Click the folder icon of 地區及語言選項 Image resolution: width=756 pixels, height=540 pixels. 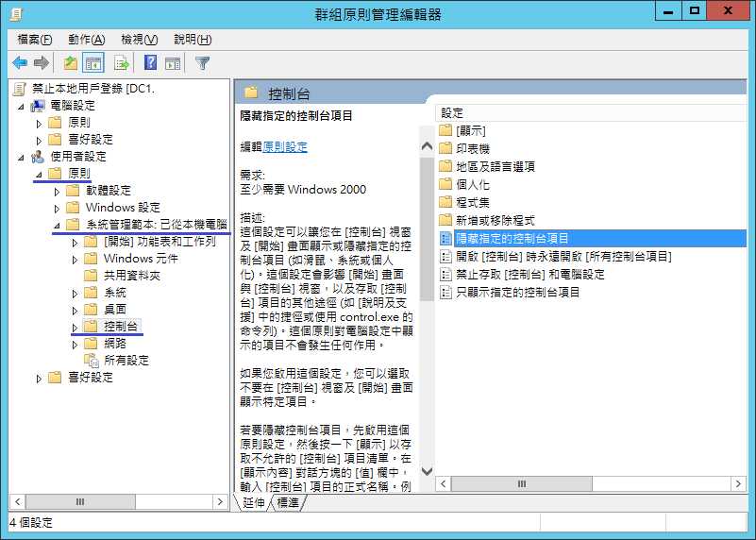pyautogui.click(x=445, y=167)
